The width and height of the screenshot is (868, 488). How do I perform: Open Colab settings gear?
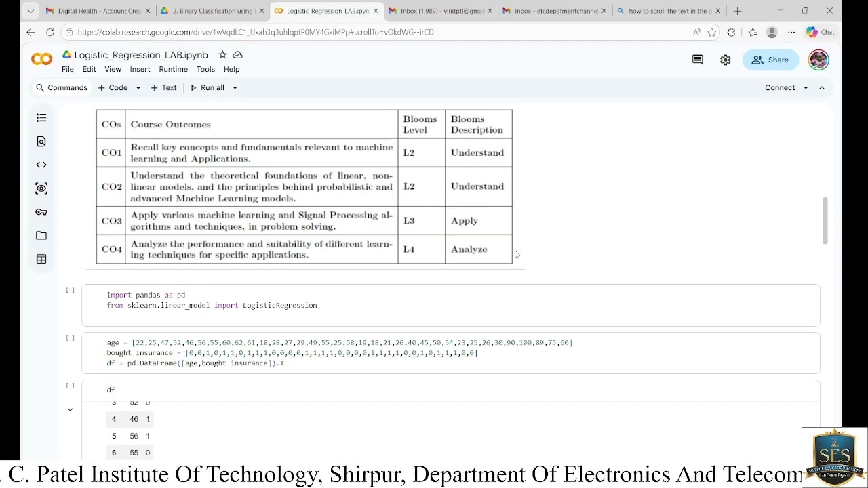coord(726,60)
